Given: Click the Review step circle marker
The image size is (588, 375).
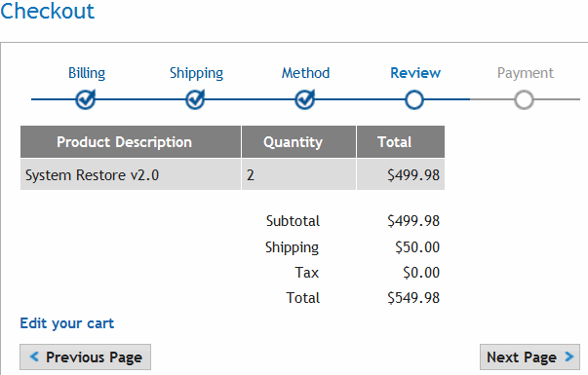Looking at the screenshot, I should 414,100.
